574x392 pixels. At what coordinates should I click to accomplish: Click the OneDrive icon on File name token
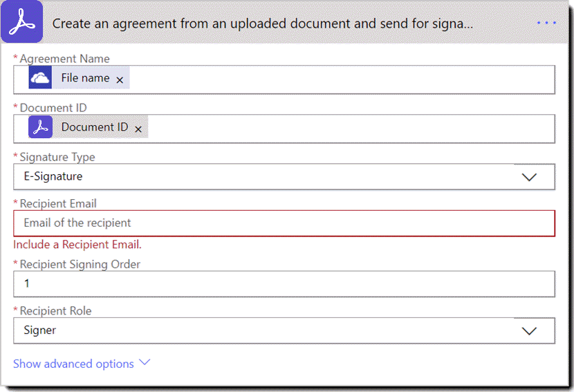pyautogui.click(x=40, y=78)
